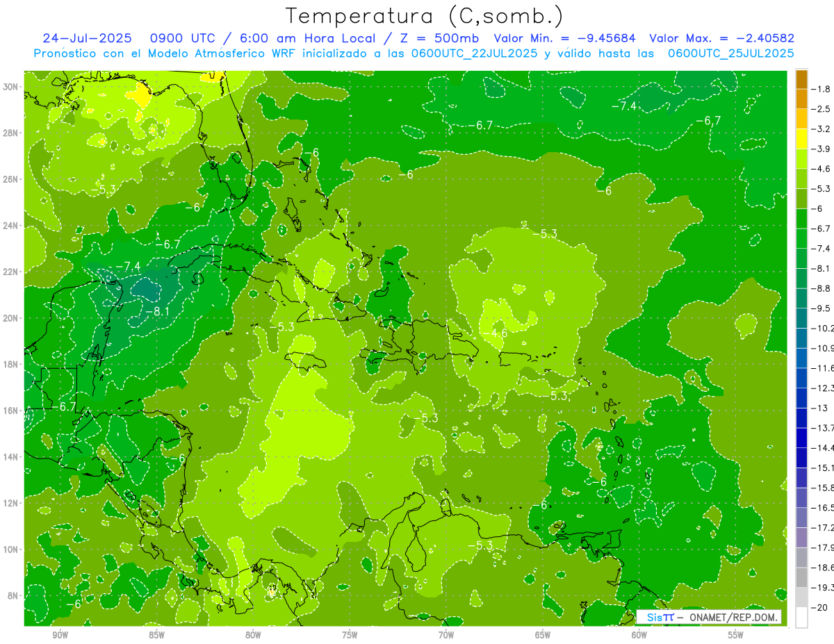Click the orange-brown top colorbar segment

(801, 79)
